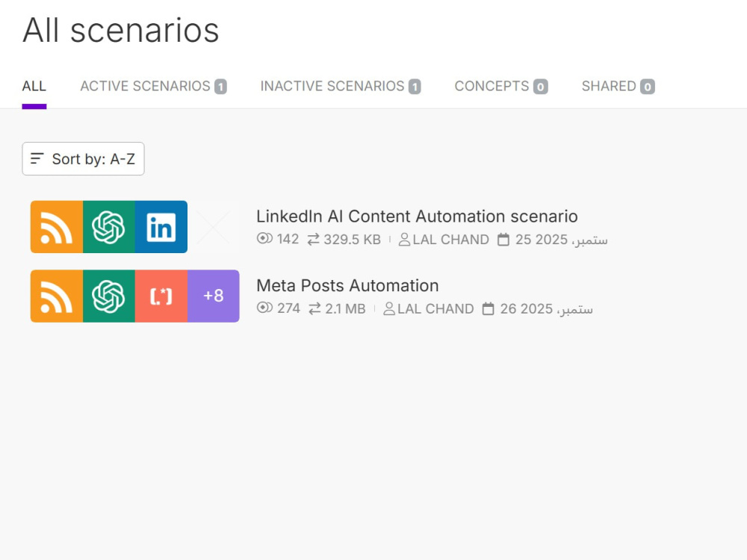Click the LinkedIn module icon
The image size is (747, 560).
tap(161, 227)
